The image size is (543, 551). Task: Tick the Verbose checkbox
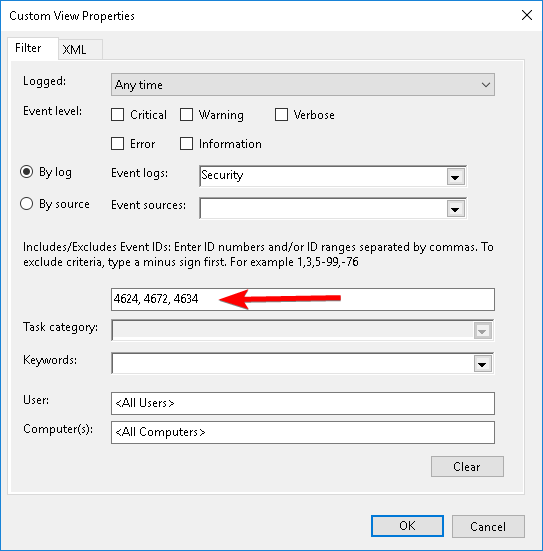point(281,115)
